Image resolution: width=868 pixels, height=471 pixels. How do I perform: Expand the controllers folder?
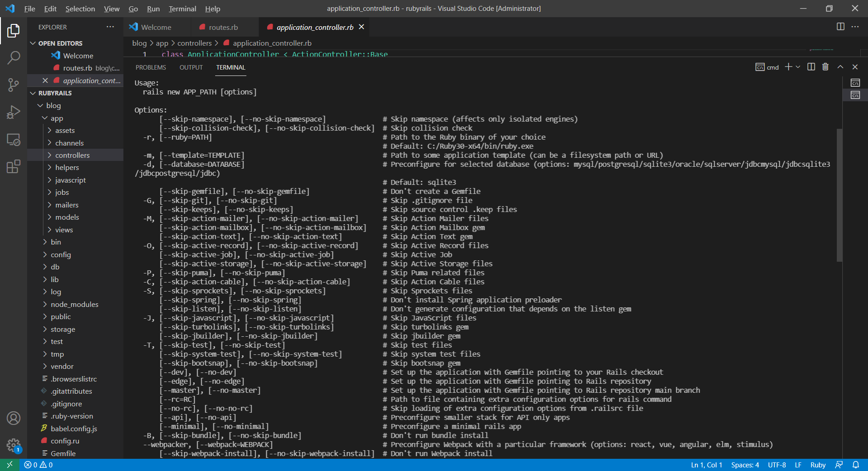(x=75, y=155)
